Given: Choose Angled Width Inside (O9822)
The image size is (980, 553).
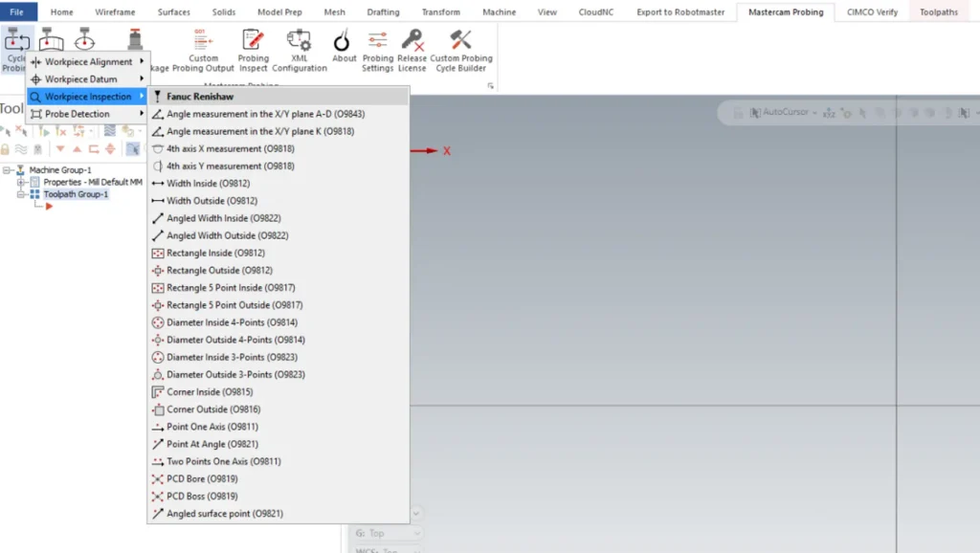Looking at the screenshot, I should (278, 218).
